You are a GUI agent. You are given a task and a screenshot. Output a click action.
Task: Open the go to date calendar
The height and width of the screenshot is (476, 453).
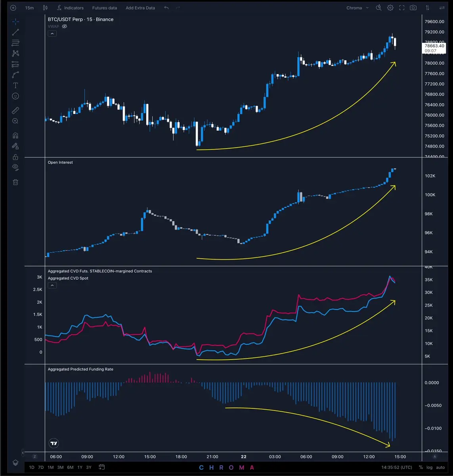[102, 467]
